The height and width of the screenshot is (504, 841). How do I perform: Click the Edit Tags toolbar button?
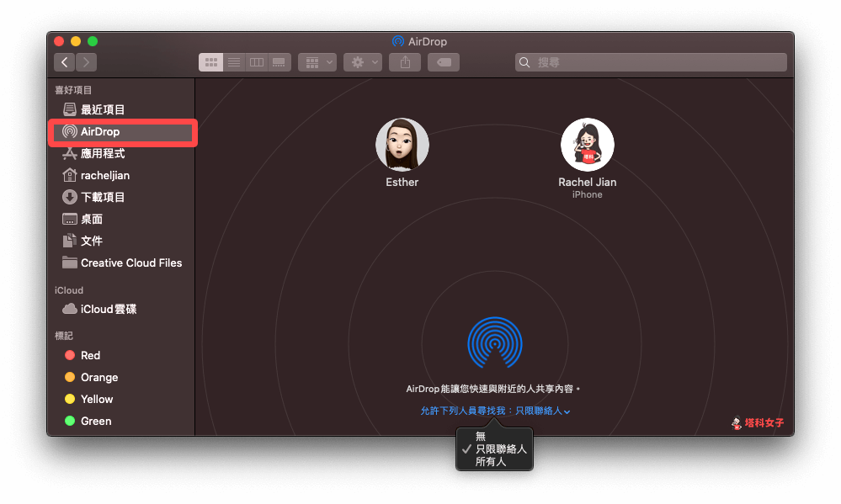point(444,62)
